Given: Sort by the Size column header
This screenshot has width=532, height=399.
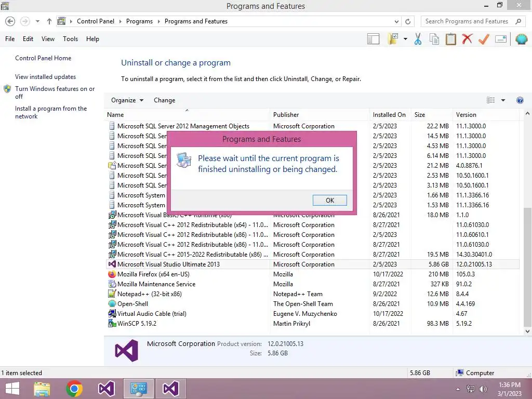Looking at the screenshot, I should [431, 115].
